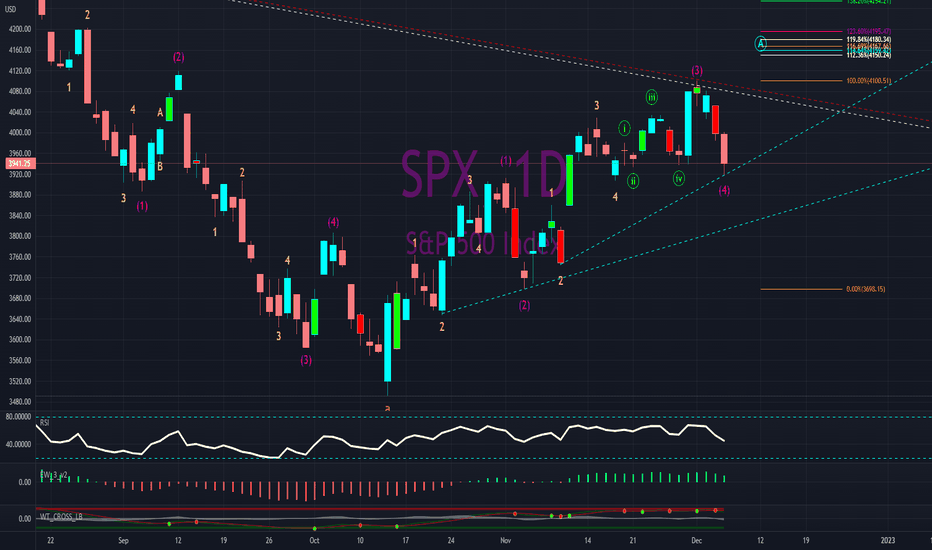The height and width of the screenshot is (550, 932).
Task: Click the 80.00000 RSI scale label
Action: (x=18, y=417)
